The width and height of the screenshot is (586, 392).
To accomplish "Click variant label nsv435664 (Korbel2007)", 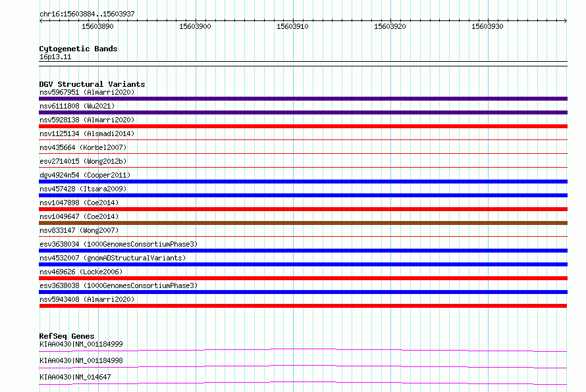I will pos(83,147).
